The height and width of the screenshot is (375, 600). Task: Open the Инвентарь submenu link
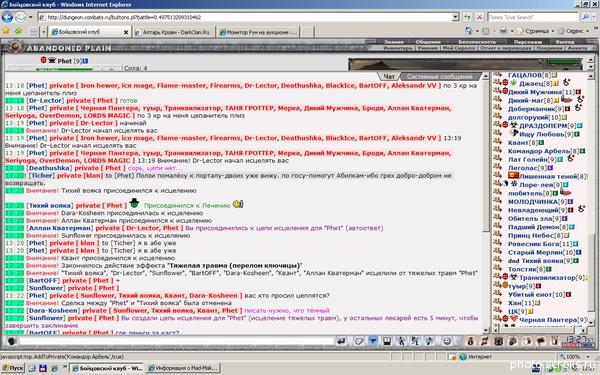398,48
